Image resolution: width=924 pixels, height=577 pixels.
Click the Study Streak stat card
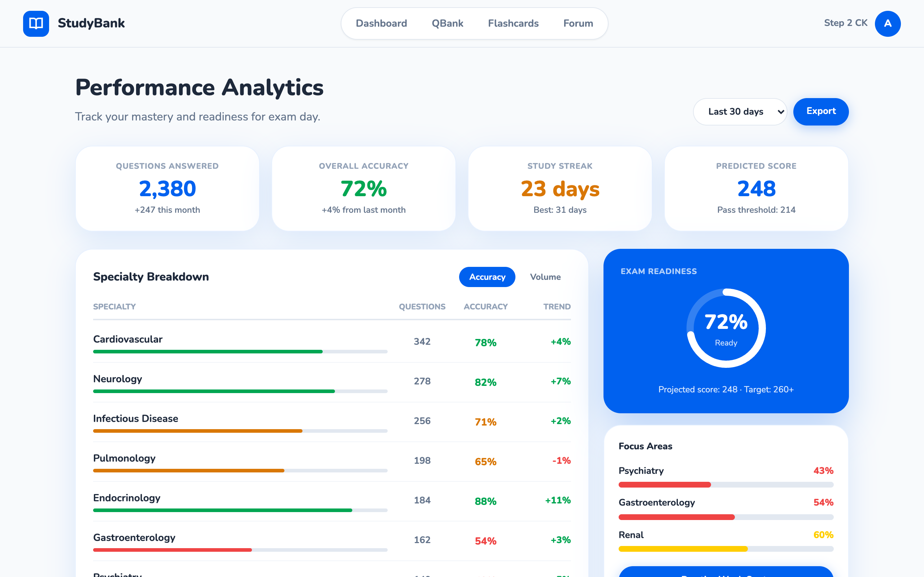[560, 189]
